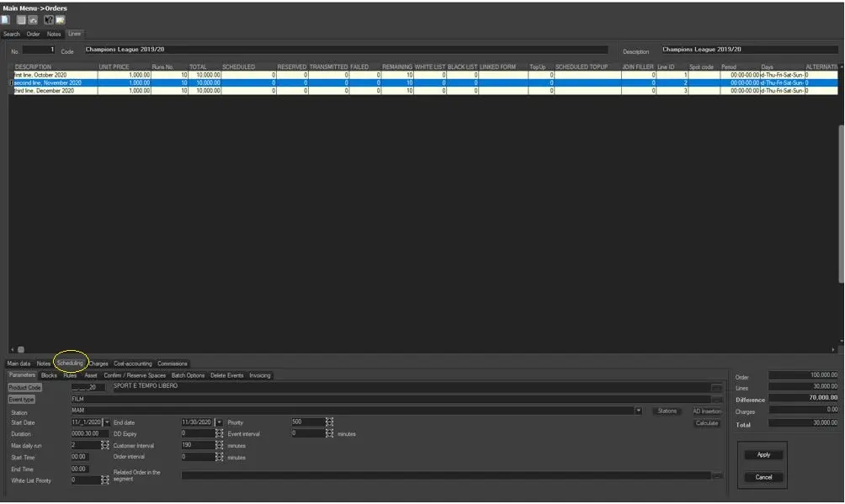This screenshot has height=504, width=845.
Task: Click the Calculate button
Action: pos(707,423)
